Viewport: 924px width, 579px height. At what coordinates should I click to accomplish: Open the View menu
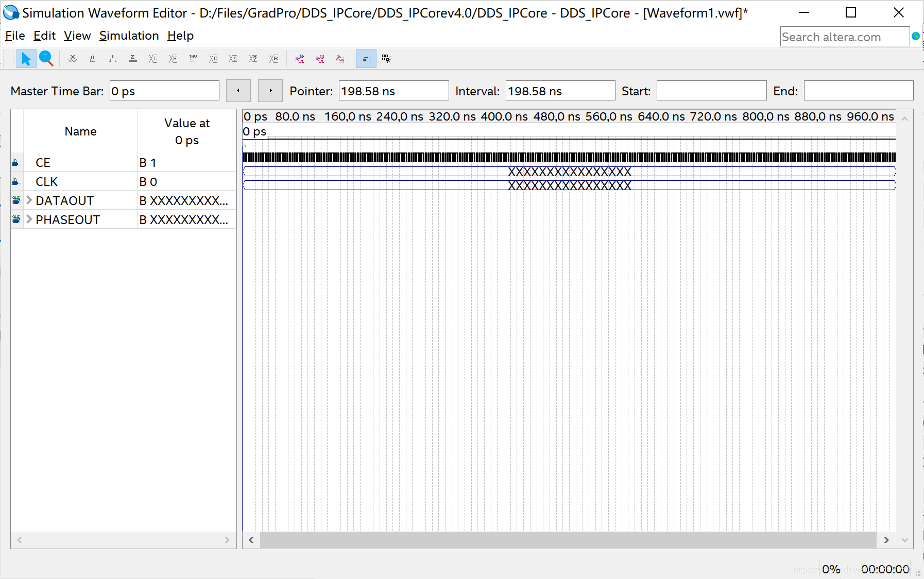[x=77, y=36]
